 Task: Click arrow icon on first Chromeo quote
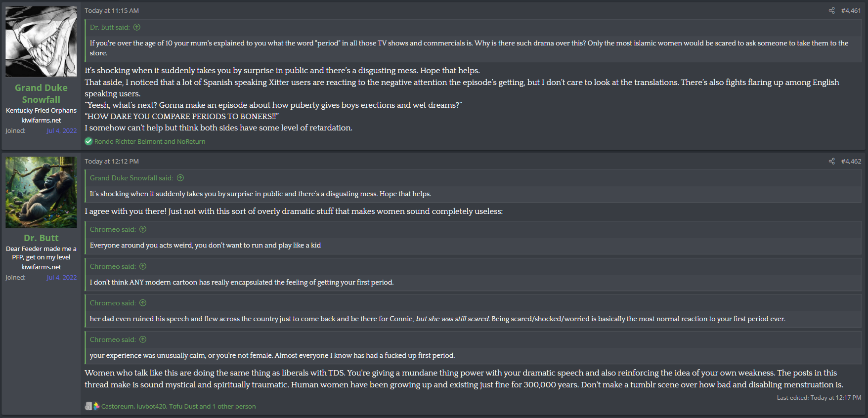tap(143, 229)
